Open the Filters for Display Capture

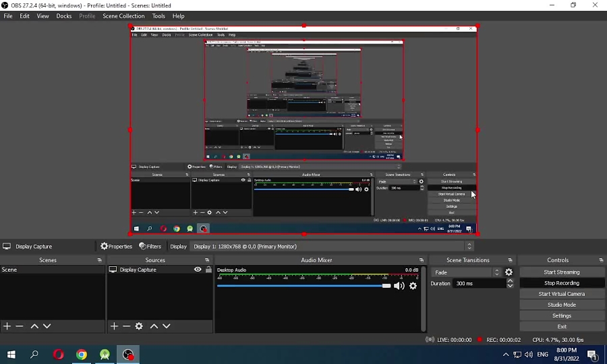150,247
